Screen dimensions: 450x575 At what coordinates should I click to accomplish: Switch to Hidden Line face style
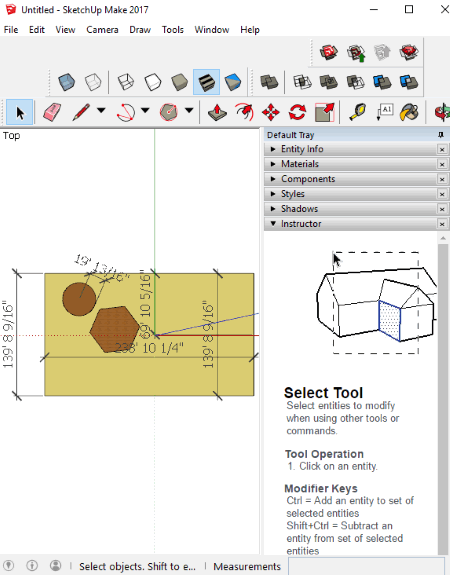153,82
